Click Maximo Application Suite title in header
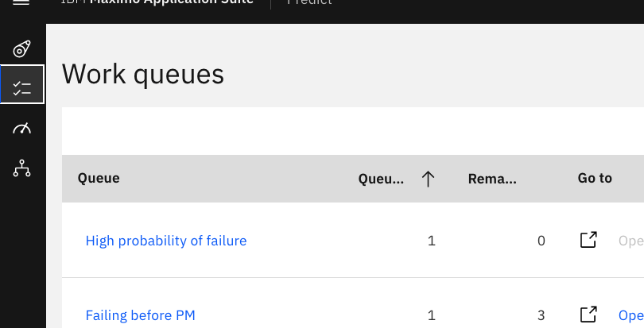This screenshot has width=644, height=328. pos(171,2)
